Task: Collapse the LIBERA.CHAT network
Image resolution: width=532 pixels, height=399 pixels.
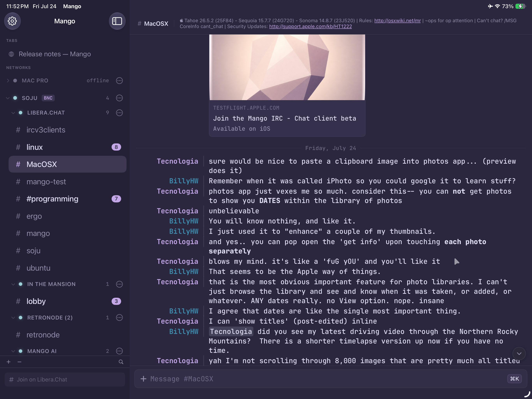Action: coord(13,113)
